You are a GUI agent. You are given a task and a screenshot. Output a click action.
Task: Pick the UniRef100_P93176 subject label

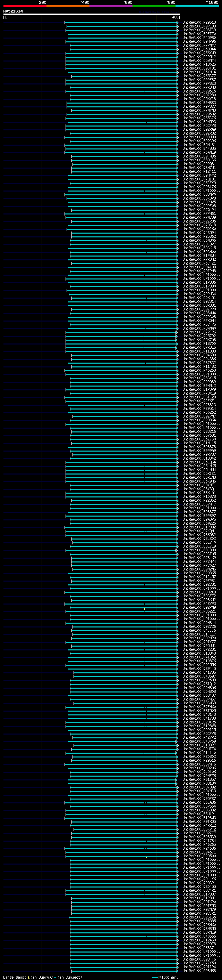tap(199, 187)
